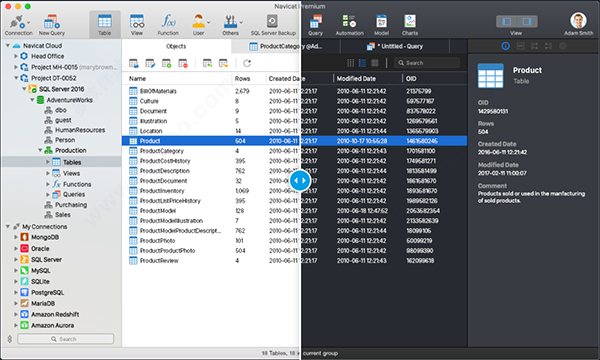Select the MongoDB connection
This screenshot has width=600, height=360.
[x=45, y=237]
